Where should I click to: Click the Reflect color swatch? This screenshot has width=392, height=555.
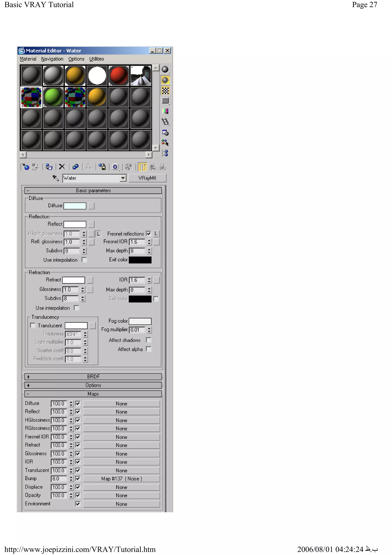[75, 225]
